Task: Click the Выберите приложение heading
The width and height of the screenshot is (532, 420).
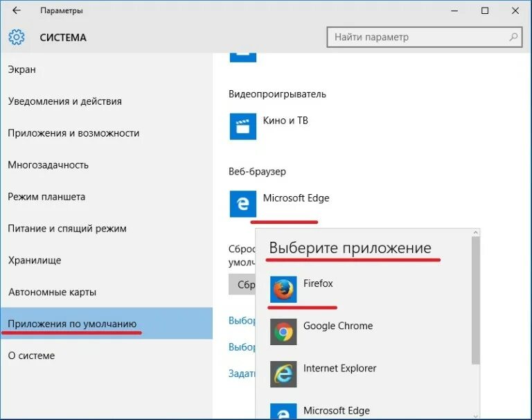Action: (x=350, y=248)
